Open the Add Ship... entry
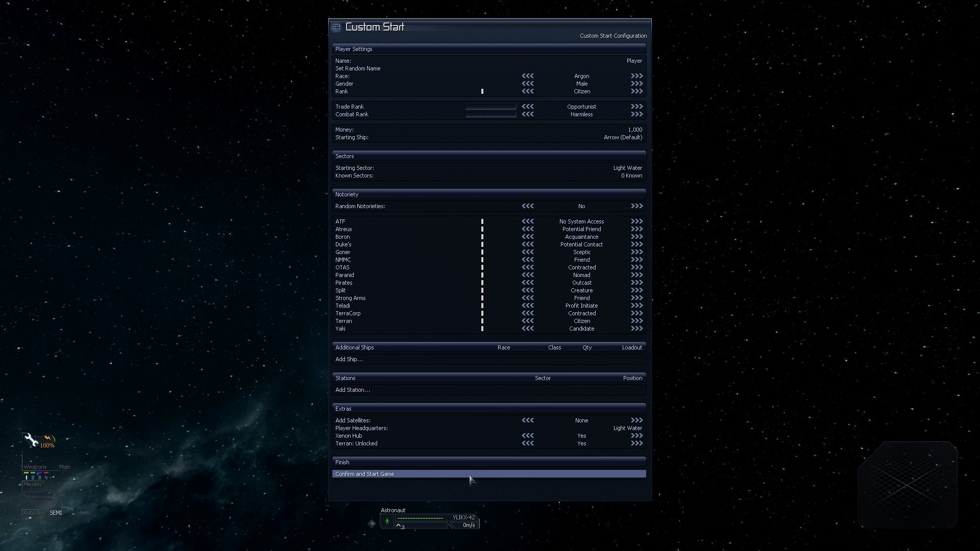Screen dimensions: 980x551 489,359
